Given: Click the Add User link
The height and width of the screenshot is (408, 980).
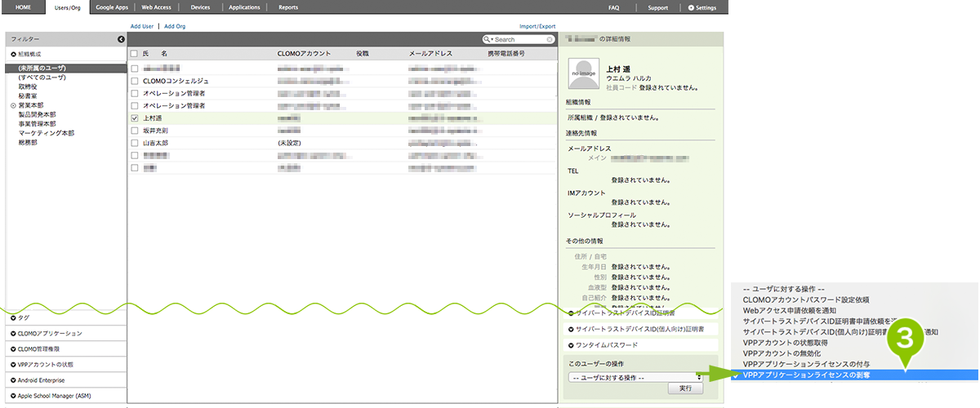Looking at the screenshot, I should click(142, 26).
